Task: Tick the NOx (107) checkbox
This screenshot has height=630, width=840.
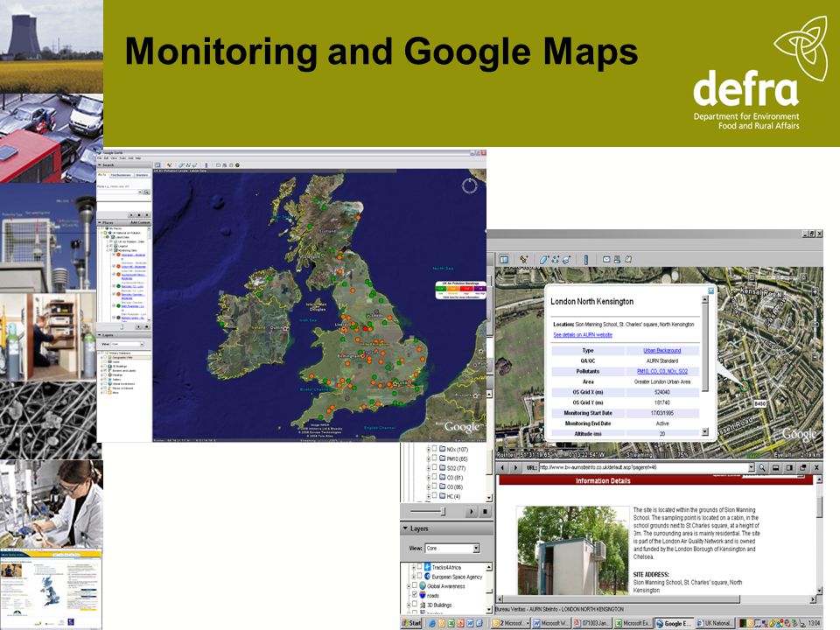Action: point(435,449)
